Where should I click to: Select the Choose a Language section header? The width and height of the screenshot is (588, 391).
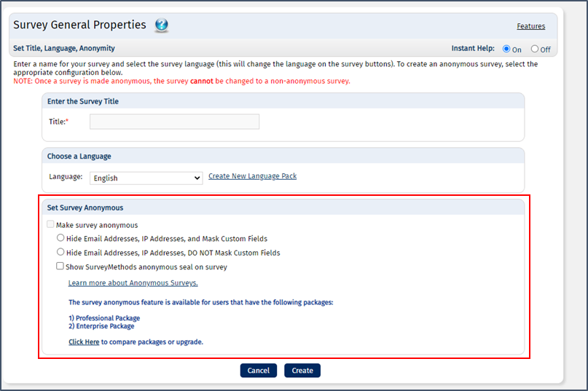tap(79, 157)
